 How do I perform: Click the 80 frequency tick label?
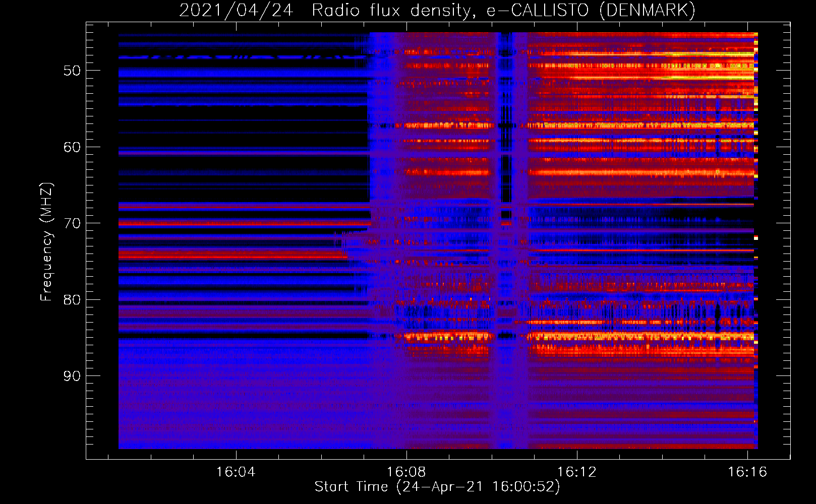pos(72,300)
